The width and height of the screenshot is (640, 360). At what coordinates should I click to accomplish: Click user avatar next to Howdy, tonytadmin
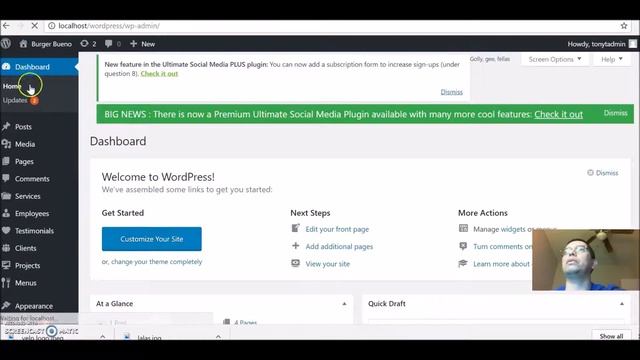click(633, 44)
